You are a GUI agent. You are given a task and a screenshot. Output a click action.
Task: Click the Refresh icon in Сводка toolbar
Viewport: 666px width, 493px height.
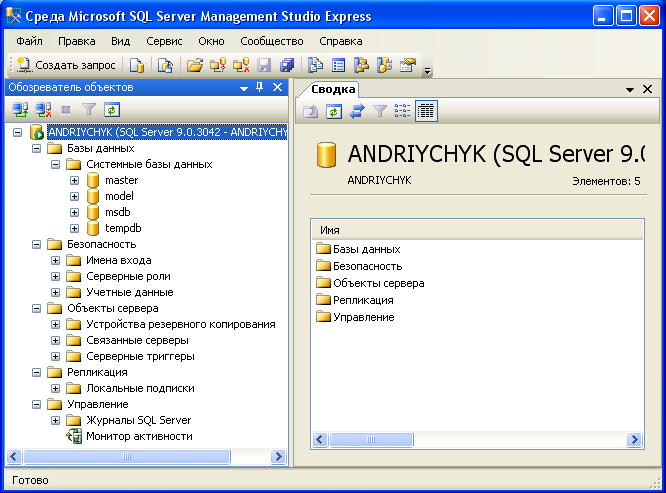pos(334,111)
